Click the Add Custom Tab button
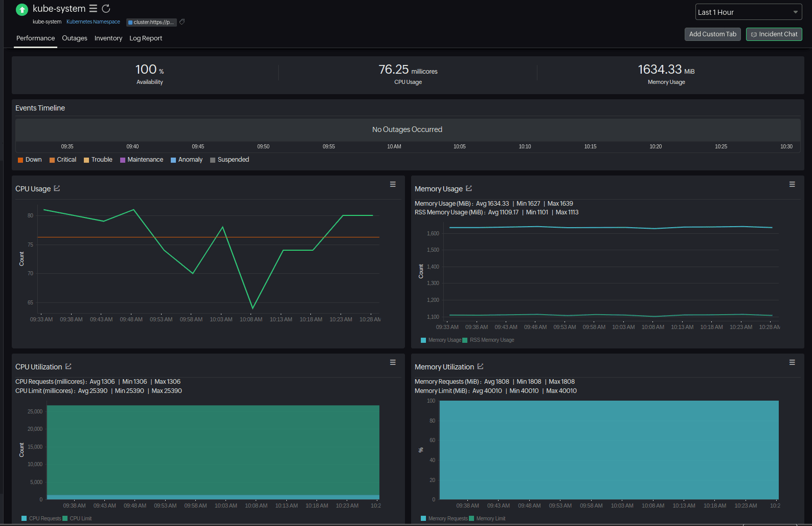This screenshot has height=526, width=812. click(712, 34)
